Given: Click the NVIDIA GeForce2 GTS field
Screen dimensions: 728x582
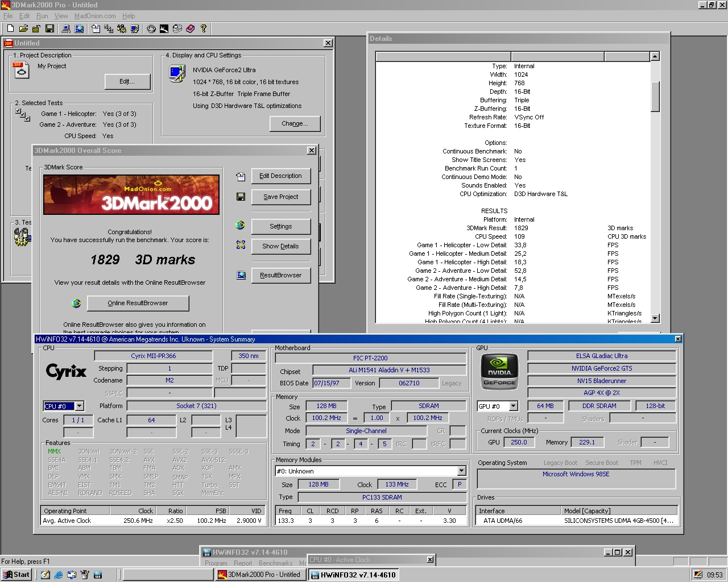Looking at the screenshot, I should (x=602, y=368).
